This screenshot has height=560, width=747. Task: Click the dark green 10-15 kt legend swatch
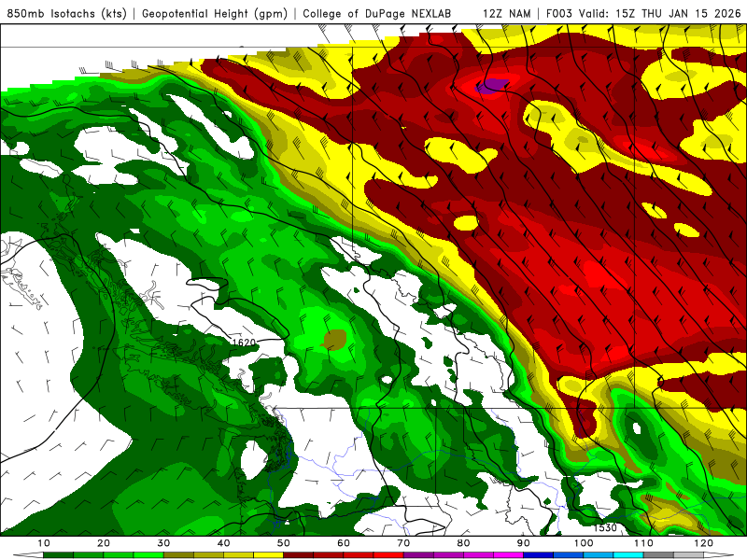(58, 555)
